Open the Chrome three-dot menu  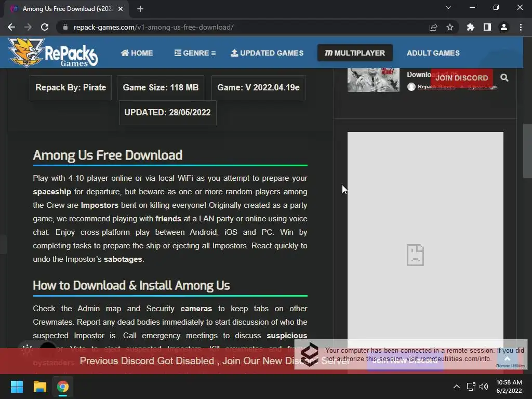[x=521, y=27]
